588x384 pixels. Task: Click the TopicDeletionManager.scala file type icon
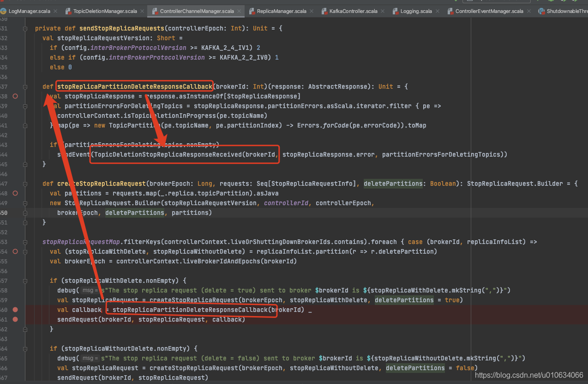point(68,11)
